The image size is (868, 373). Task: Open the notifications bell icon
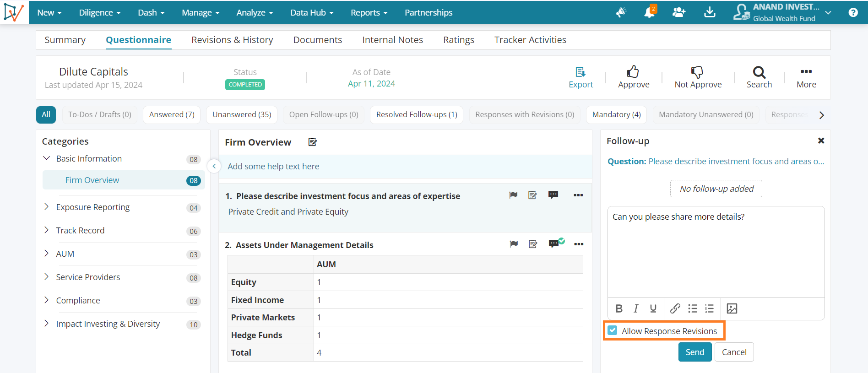pyautogui.click(x=650, y=12)
